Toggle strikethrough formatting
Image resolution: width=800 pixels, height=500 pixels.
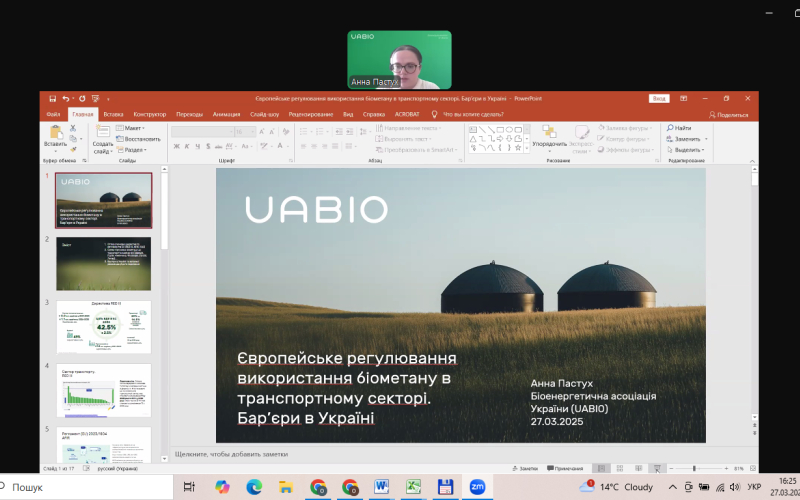click(219, 146)
